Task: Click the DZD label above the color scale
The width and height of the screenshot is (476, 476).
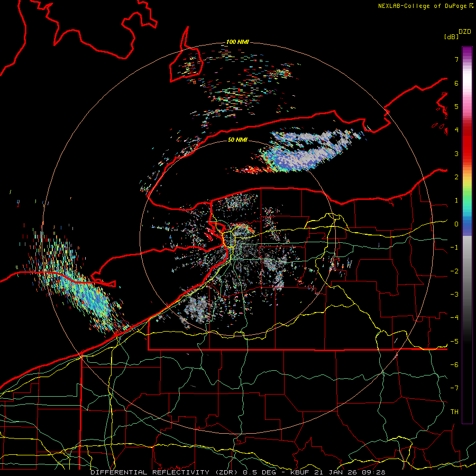Action: 465,32
